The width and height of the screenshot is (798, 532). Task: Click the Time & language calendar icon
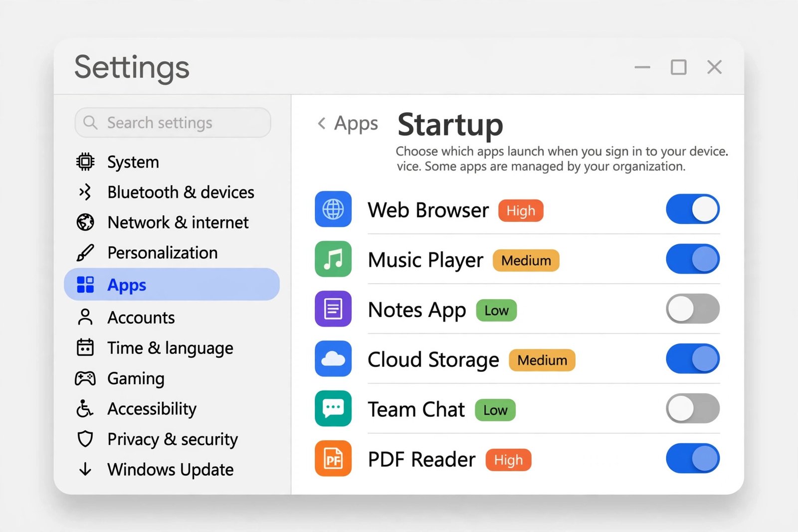click(85, 348)
